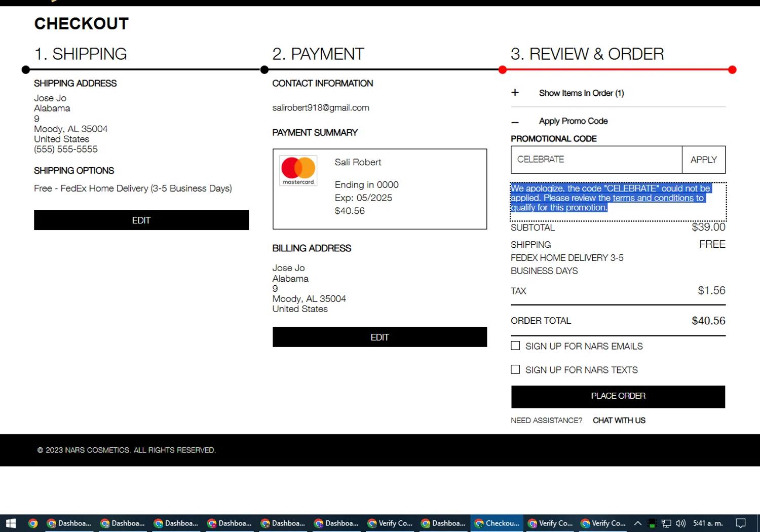Image resolution: width=760 pixels, height=532 pixels.
Task: Click the Mastercard logo on payment card
Action: click(x=298, y=171)
